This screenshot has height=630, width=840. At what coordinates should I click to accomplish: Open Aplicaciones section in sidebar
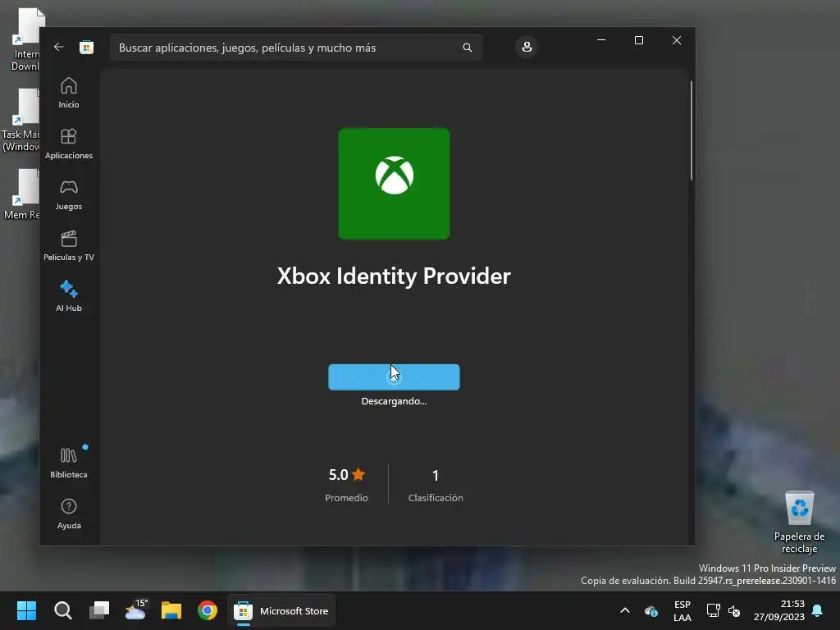coord(69,144)
